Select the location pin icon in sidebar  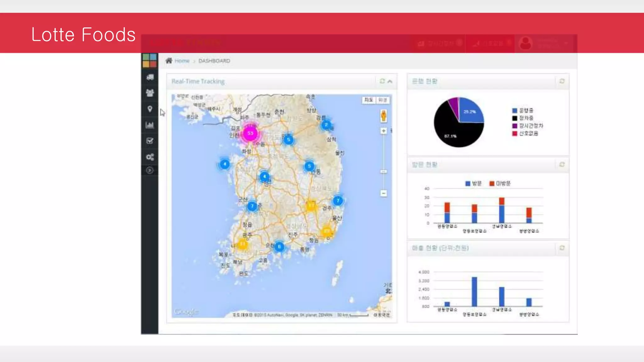point(150,109)
